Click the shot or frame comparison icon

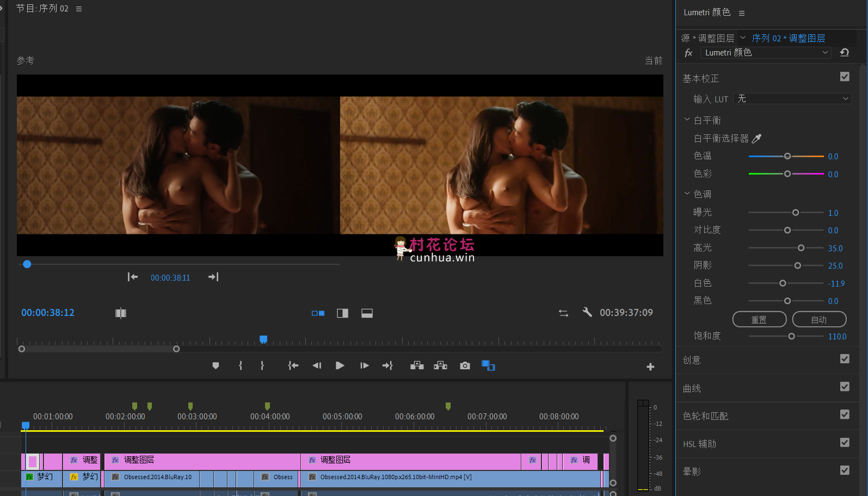point(121,313)
